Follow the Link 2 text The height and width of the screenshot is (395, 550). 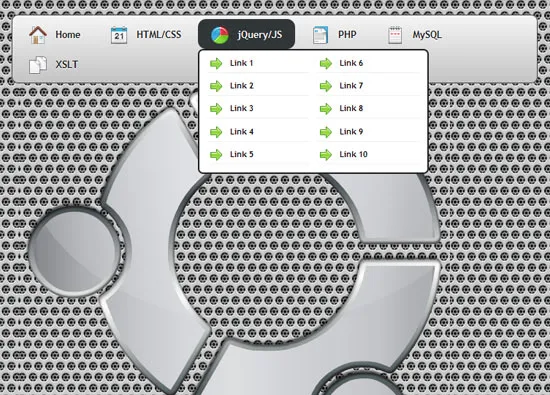coord(242,86)
